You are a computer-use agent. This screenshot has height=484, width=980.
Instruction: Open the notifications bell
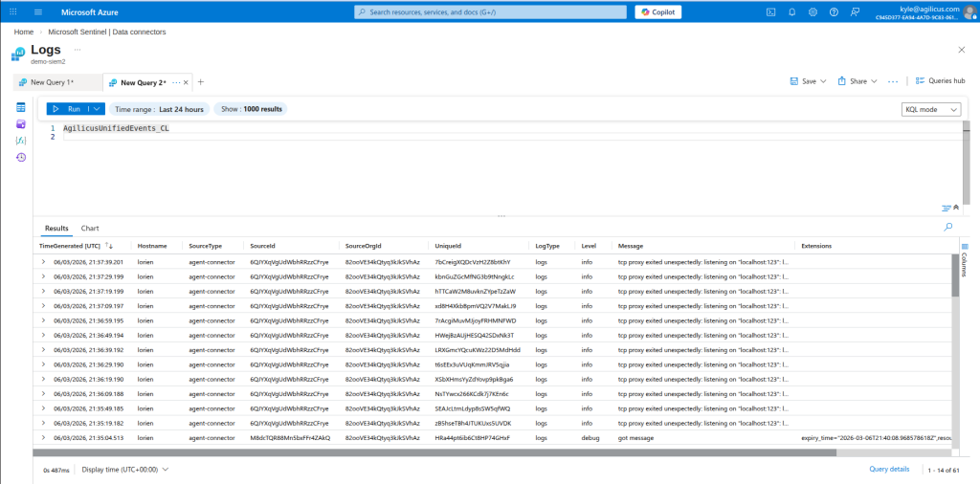tap(791, 11)
